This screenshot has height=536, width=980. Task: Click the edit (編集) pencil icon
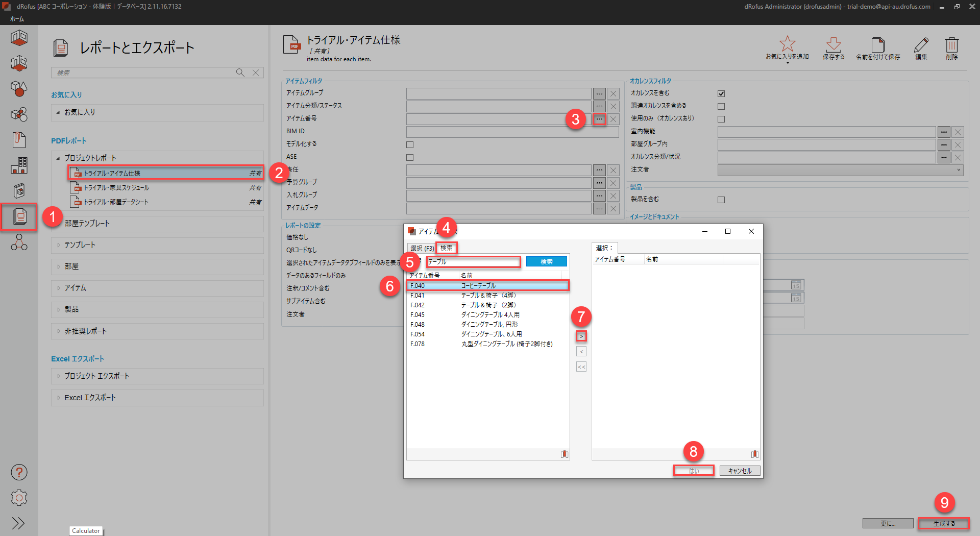921,44
